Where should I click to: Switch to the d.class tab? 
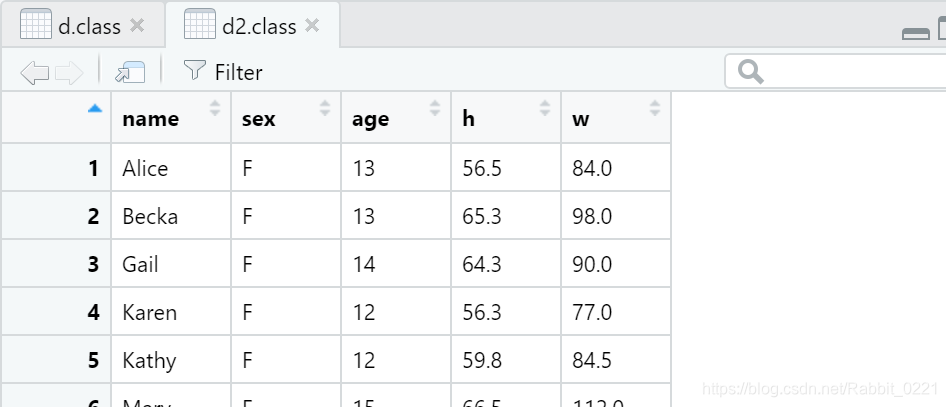pyautogui.click(x=88, y=26)
